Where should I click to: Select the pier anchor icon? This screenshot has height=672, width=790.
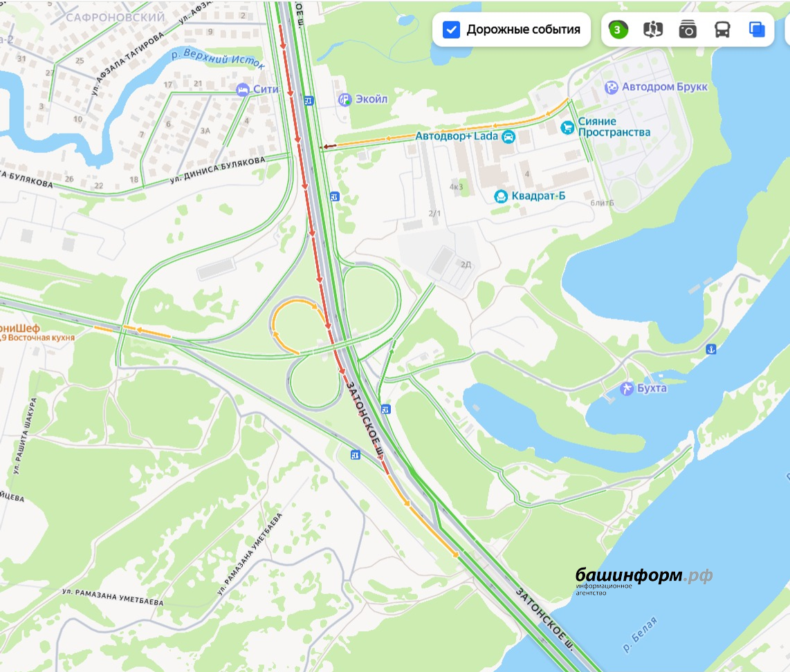(711, 349)
